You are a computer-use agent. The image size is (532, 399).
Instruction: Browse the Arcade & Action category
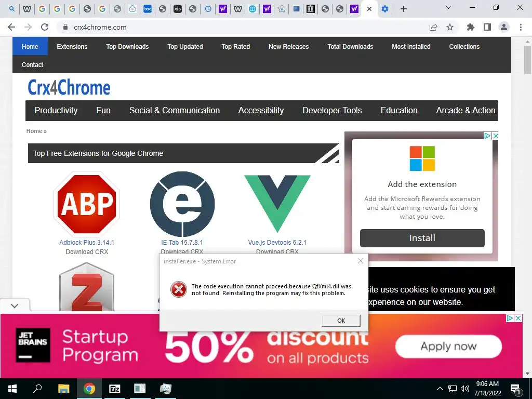[x=465, y=110]
